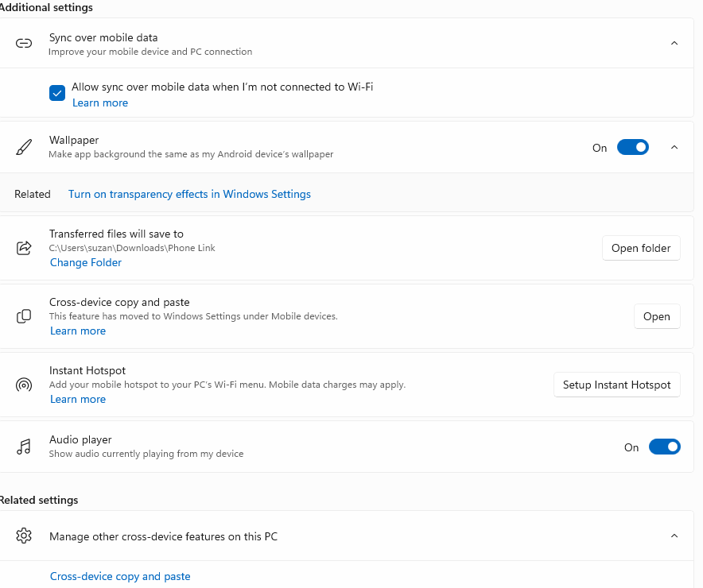Click the Additional settings heading
The image size is (703, 588).
tap(46, 8)
